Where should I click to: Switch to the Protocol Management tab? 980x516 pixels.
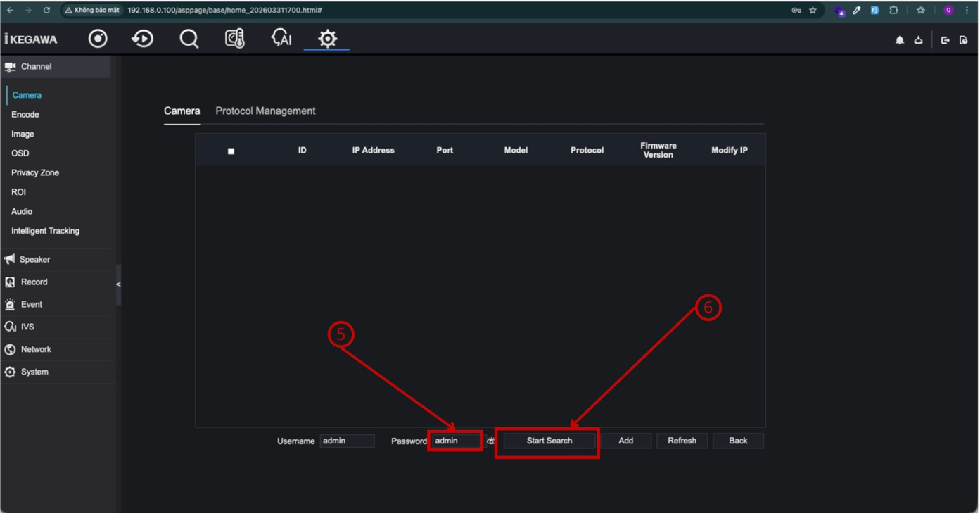pyautogui.click(x=265, y=111)
